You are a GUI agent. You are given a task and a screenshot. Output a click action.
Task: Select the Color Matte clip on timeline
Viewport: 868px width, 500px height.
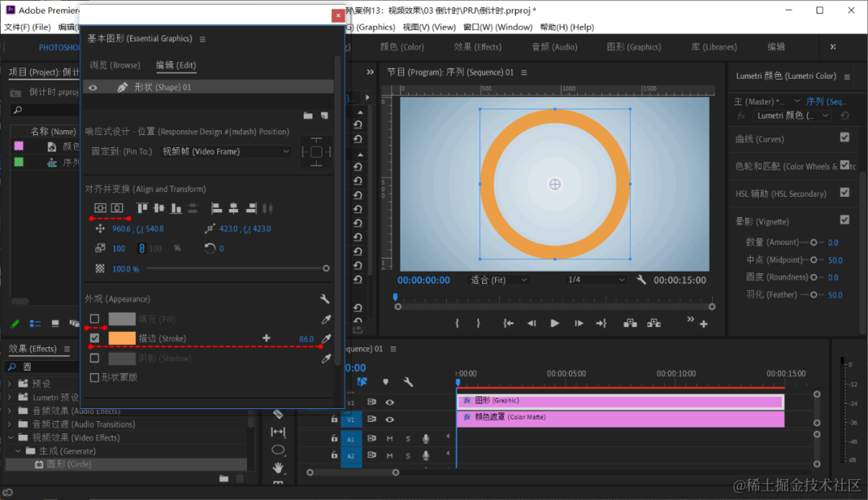(x=620, y=419)
